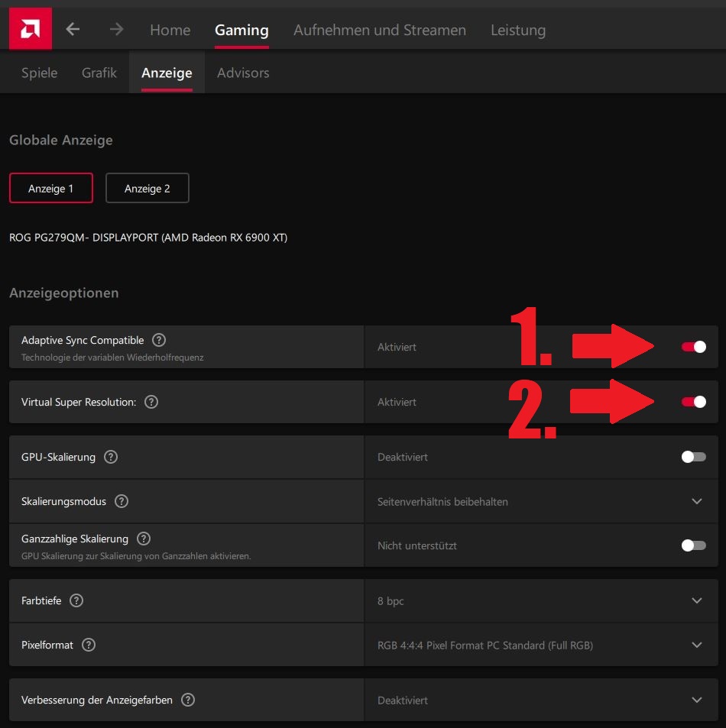726x728 pixels.
Task: Turn off Virtual Super Resolution switch
Action: tap(693, 402)
